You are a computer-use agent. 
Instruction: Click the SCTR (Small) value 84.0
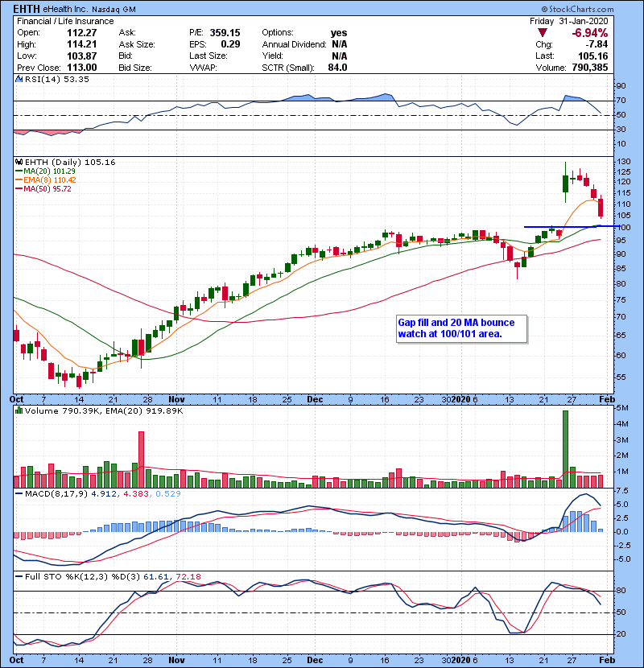click(337, 68)
